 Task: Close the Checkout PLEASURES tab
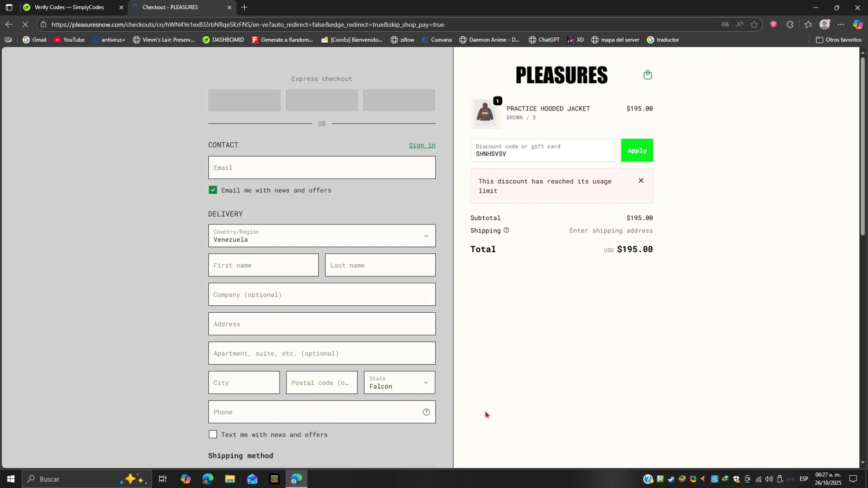[x=229, y=8]
